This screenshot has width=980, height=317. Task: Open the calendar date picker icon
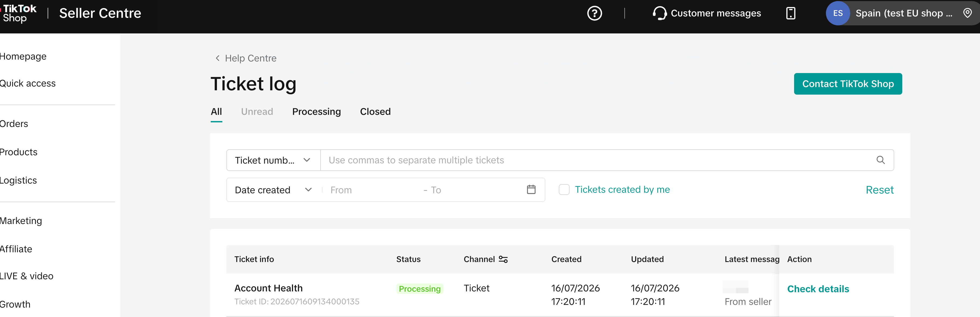tap(531, 189)
